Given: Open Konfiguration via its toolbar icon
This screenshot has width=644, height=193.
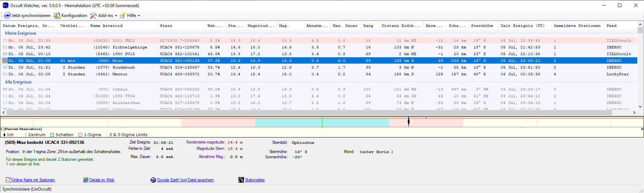Looking at the screenshot, I should click(x=56, y=16).
